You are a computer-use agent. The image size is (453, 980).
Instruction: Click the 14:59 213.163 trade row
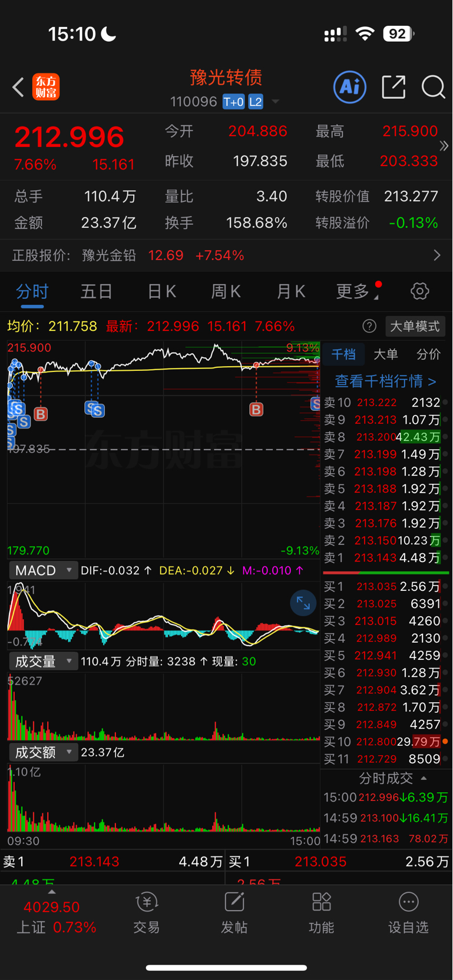tap(386, 839)
